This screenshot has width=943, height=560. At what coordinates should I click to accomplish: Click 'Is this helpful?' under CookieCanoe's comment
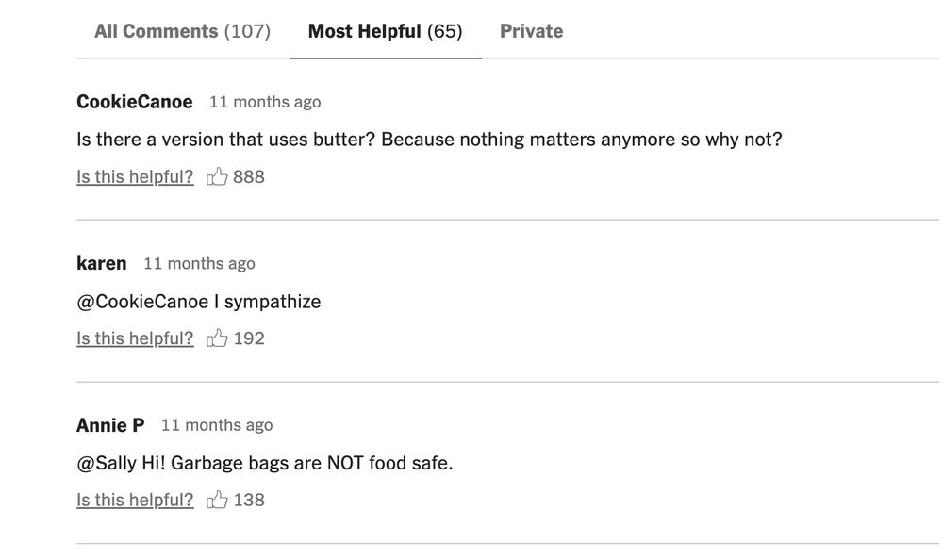(x=135, y=176)
